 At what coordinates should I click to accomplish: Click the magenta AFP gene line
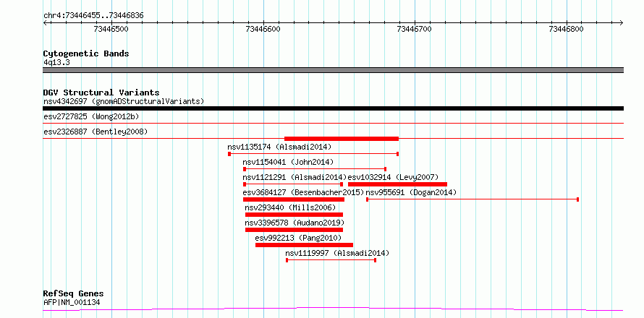(x=333, y=309)
